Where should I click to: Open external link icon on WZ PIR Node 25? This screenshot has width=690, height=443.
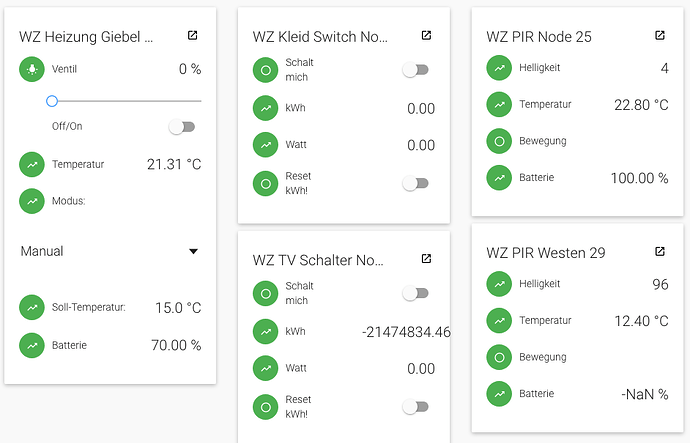tap(660, 36)
